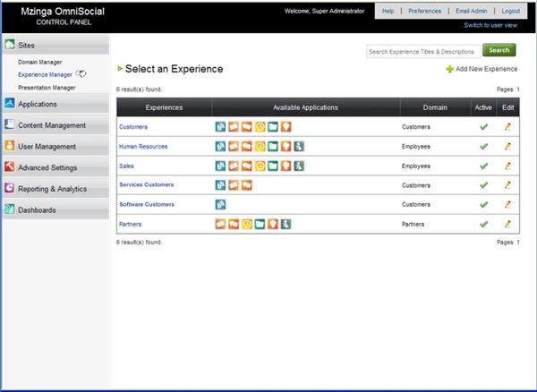The width and height of the screenshot is (537, 392).
Task: Open the Help link in header
Action: (388, 11)
